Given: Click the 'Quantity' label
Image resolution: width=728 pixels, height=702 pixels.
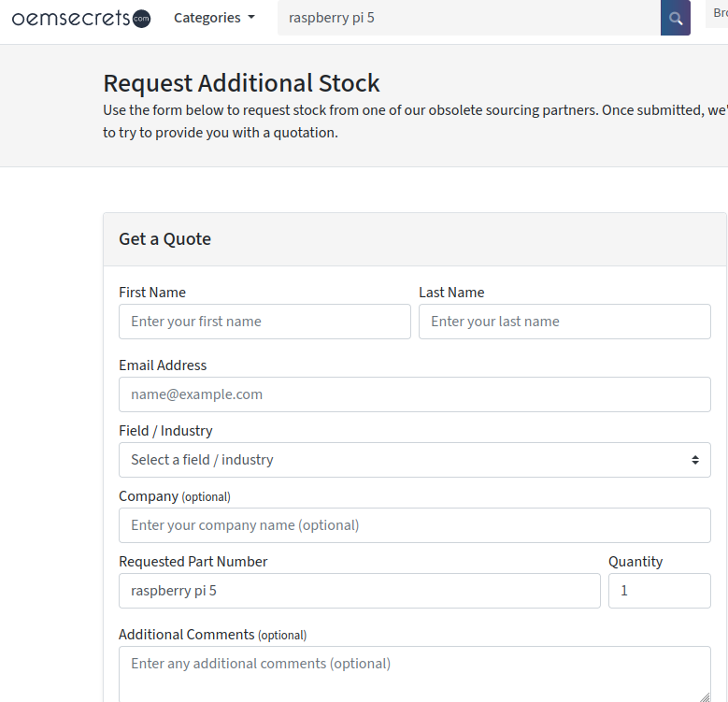Looking at the screenshot, I should [x=635, y=562].
